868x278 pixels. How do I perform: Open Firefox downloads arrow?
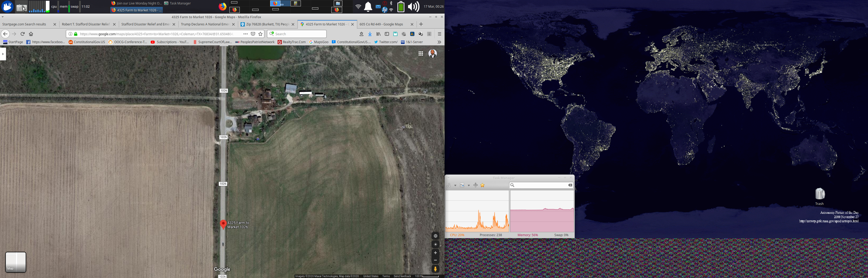pos(370,34)
